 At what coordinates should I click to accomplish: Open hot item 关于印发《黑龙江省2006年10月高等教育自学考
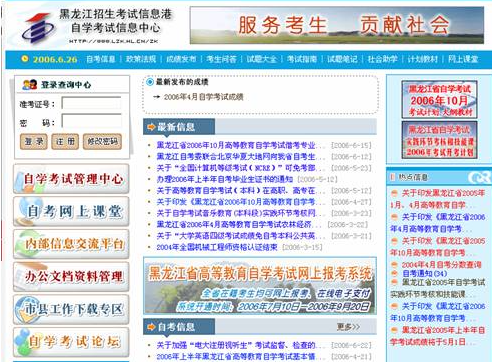point(437,312)
